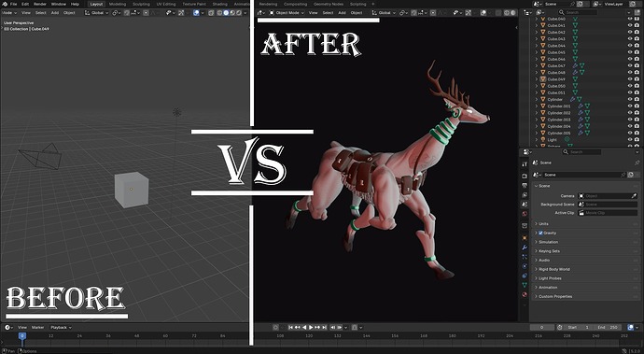
Task: Click the object icon of Cube.049
Action: point(543,79)
